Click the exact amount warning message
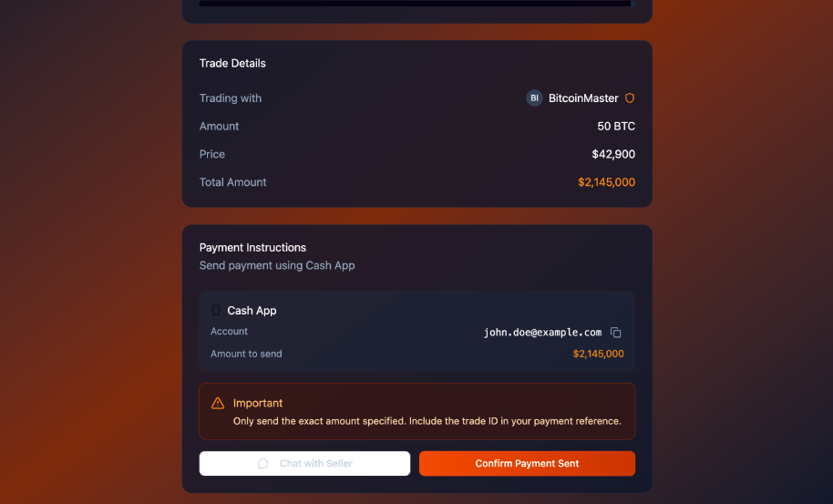Screen dimensions: 833x504 pyautogui.click(x=427, y=421)
